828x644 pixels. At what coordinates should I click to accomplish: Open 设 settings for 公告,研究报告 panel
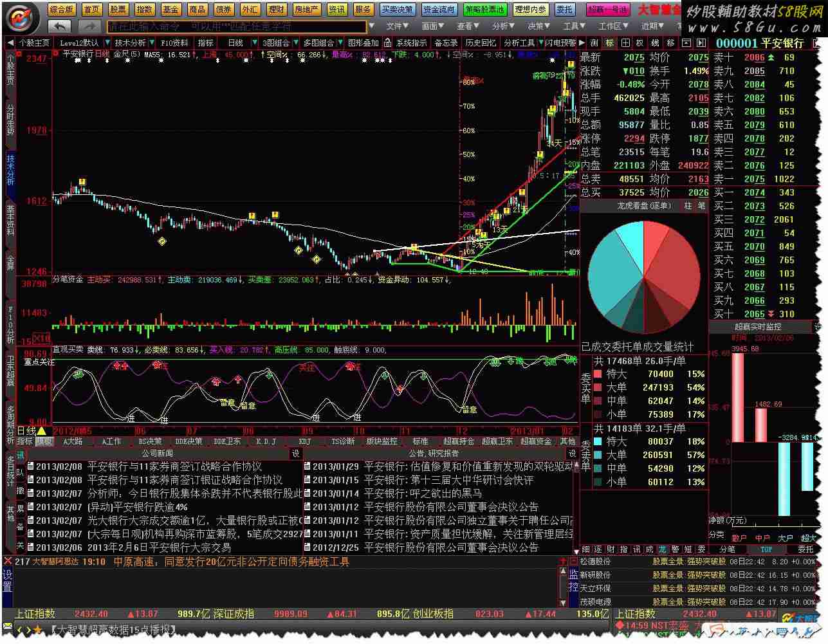pos(573,454)
